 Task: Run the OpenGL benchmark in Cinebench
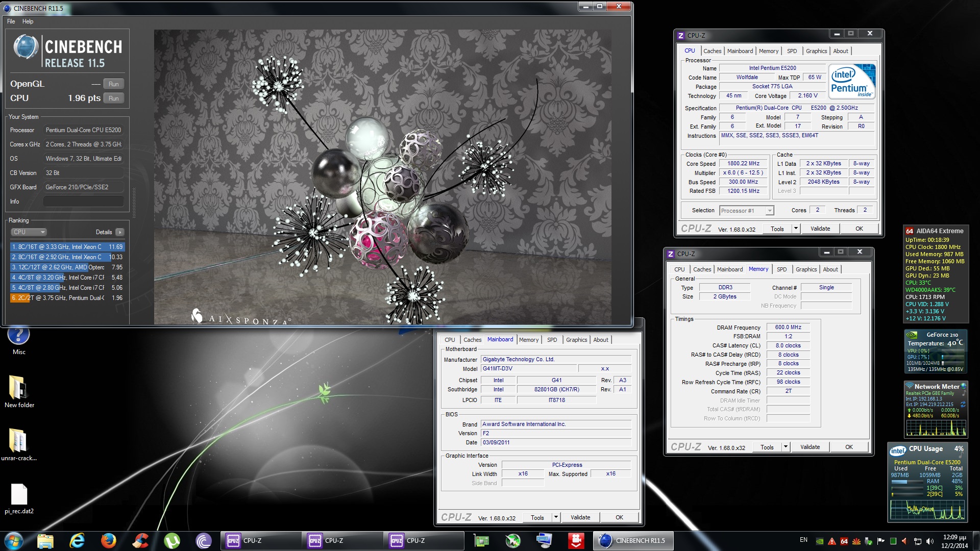(x=114, y=84)
